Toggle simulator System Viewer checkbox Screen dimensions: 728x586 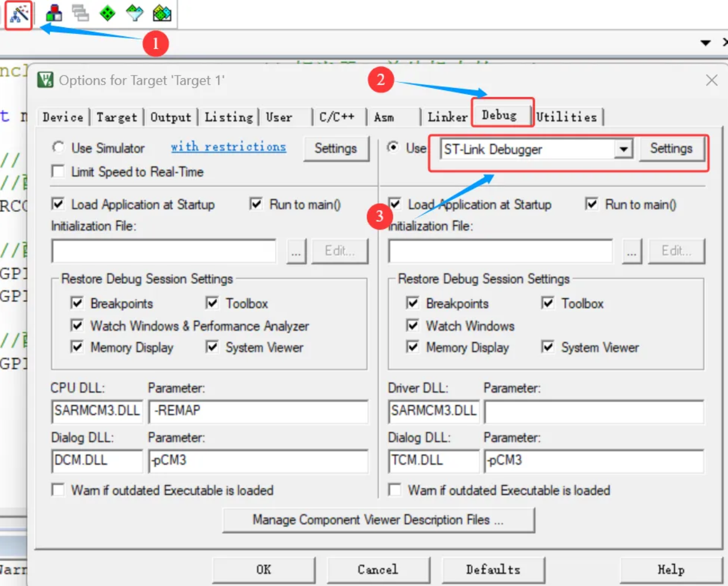point(212,346)
